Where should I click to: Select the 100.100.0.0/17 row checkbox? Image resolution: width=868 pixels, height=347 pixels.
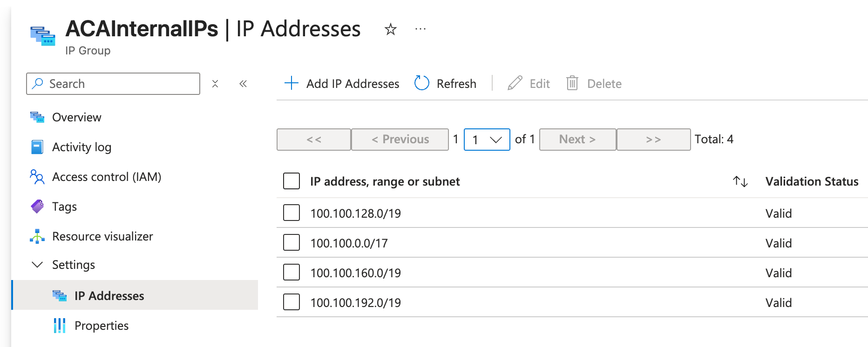[x=292, y=243]
